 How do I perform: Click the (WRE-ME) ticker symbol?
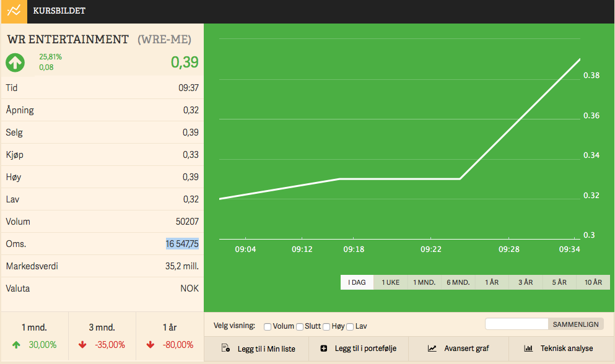tap(164, 40)
